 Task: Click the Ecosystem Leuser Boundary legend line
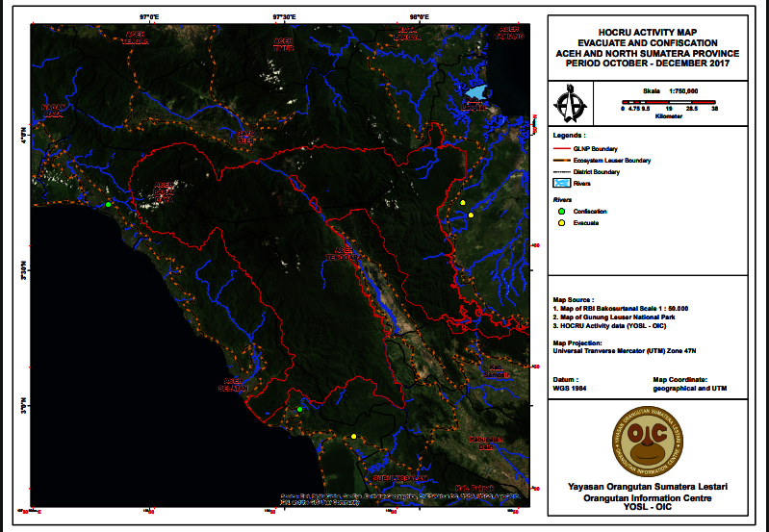560,160
